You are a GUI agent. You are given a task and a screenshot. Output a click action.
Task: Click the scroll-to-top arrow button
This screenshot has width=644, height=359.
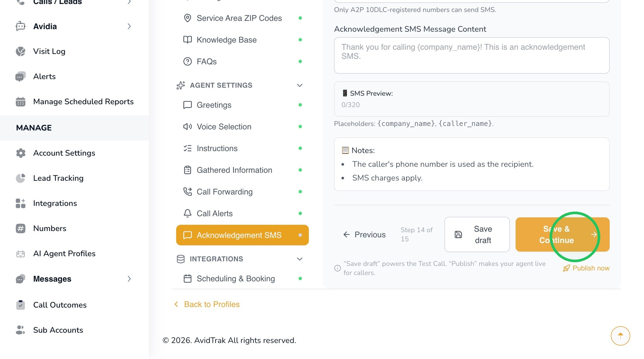click(620, 336)
